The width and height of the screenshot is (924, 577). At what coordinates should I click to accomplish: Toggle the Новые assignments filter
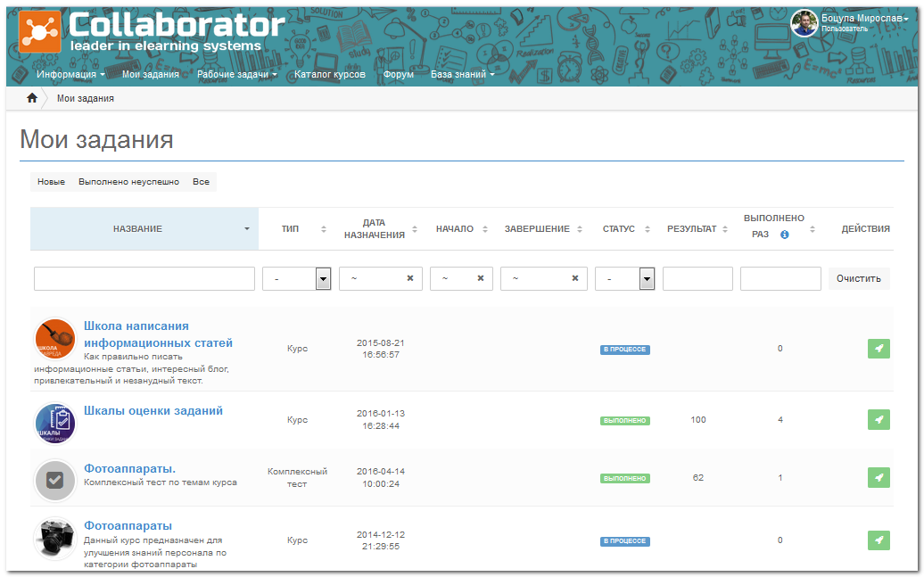(x=51, y=181)
